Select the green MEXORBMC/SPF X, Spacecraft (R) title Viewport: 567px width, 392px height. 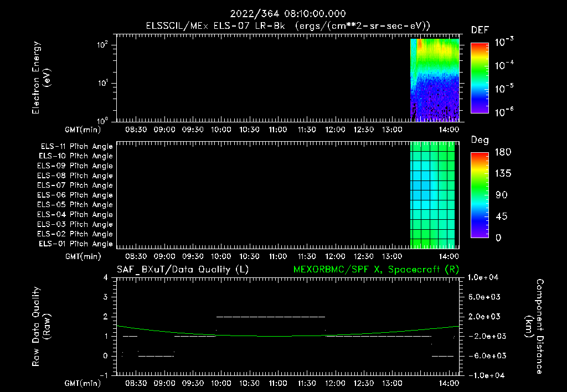376,270
